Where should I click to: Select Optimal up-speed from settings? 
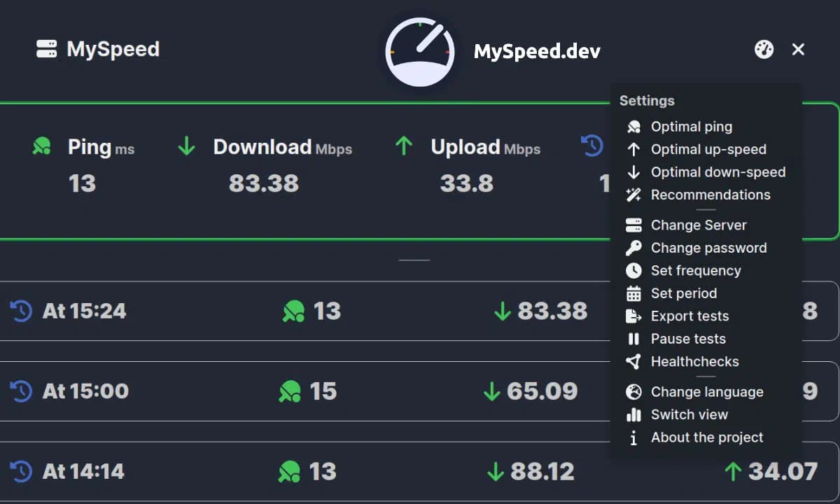point(708,149)
